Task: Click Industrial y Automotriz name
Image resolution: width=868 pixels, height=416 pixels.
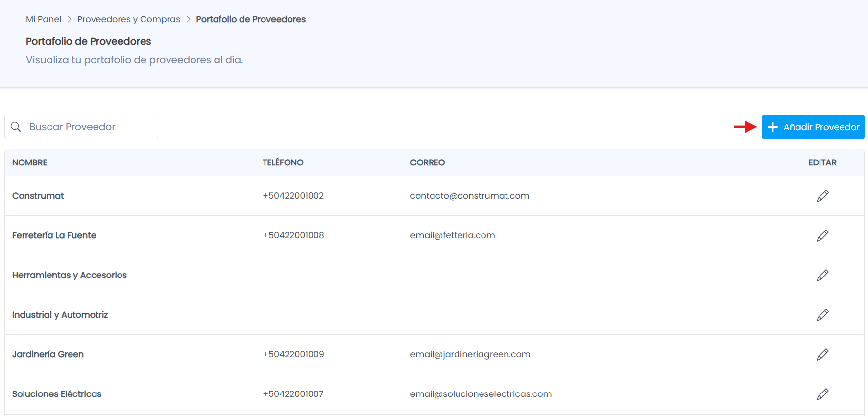Action: (60, 315)
